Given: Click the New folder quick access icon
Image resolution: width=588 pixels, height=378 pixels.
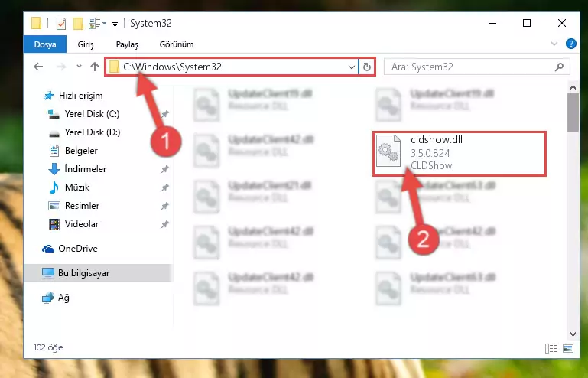Looking at the screenshot, I should (x=78, y=24).
